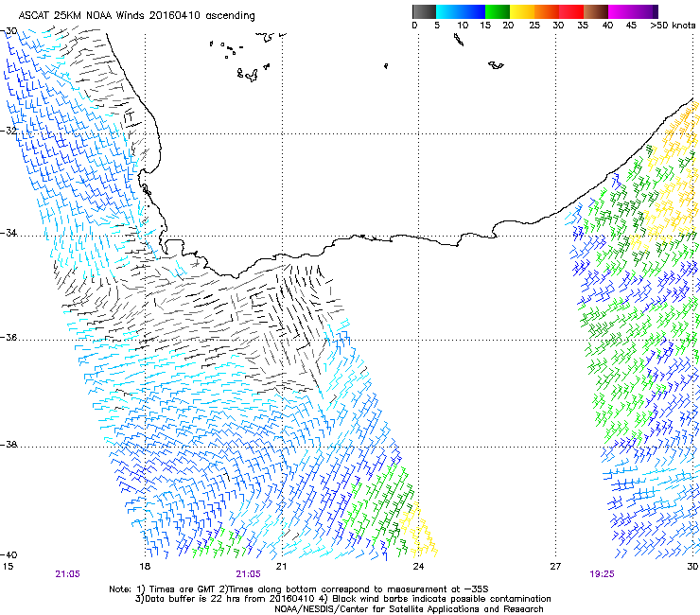Screen dimensions: 700x615
Task: Click the legend tick label '25'
Action: (x=534, y=25)
